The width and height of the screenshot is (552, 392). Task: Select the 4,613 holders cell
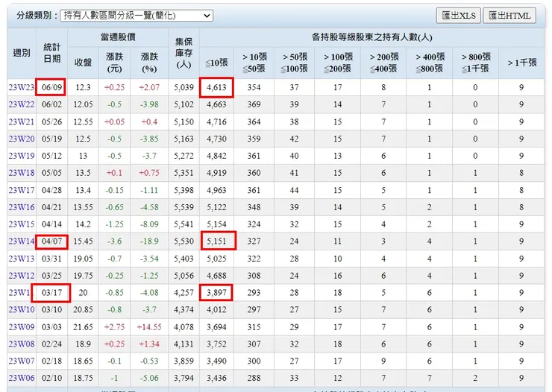(x=216, y=87)
